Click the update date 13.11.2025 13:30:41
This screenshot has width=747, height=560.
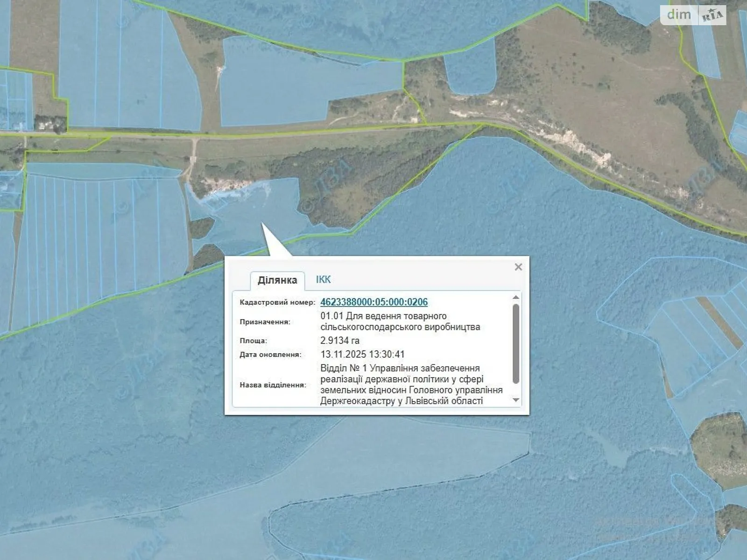[362, 355]
